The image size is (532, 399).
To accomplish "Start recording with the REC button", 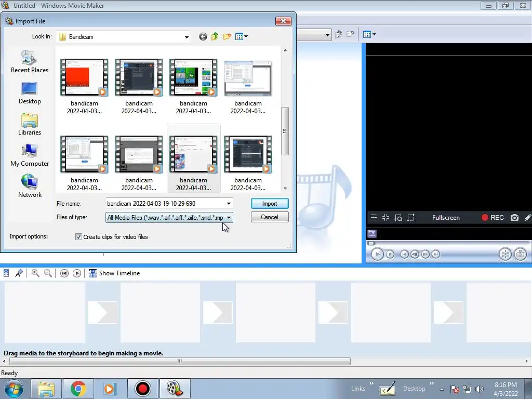I will tap(493, 218).
